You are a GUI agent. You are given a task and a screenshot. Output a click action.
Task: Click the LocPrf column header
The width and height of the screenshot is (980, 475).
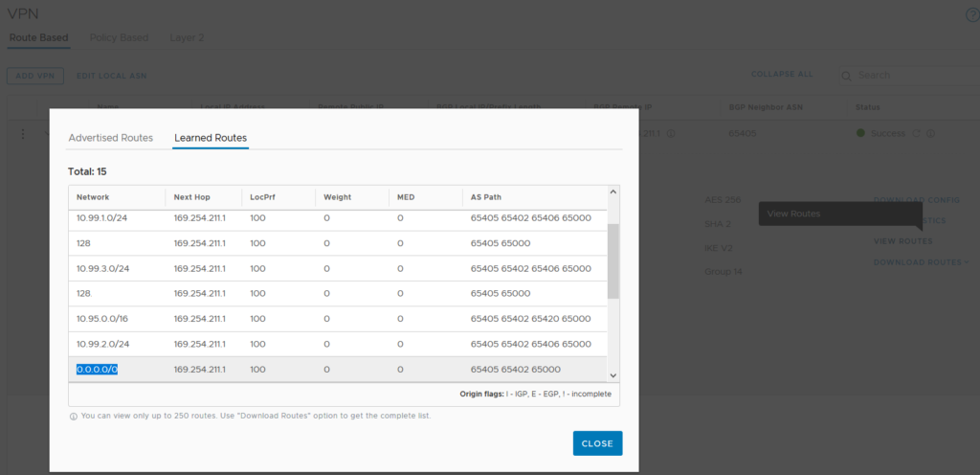point(262,197)
